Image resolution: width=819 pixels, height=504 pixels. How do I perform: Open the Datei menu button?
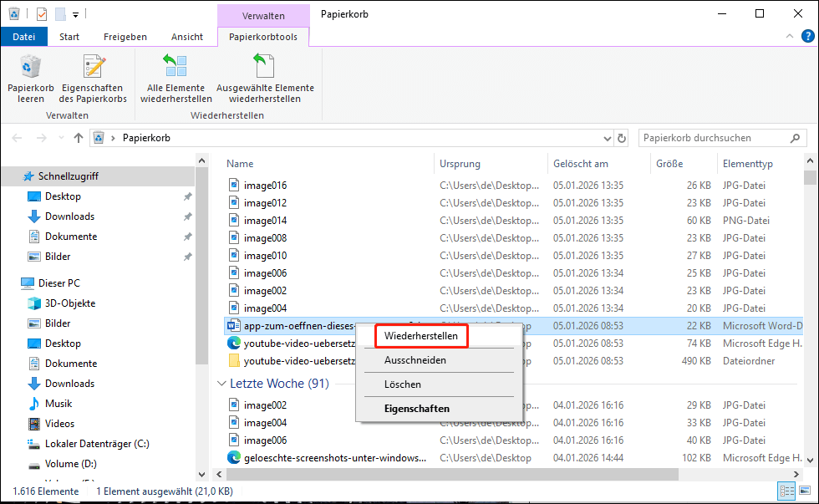click(24, 37)
